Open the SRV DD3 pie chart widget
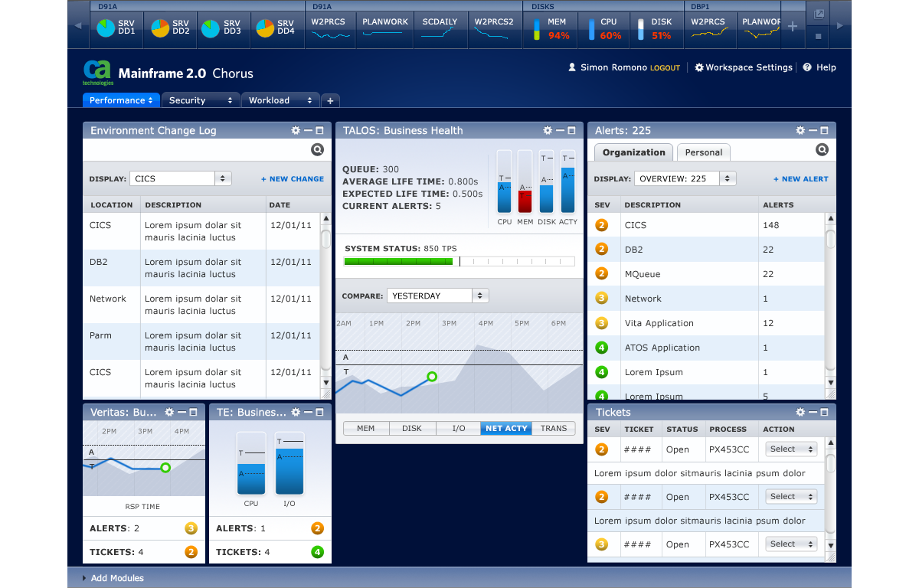This screenshot has width=919, height=588. pos(222,28)
